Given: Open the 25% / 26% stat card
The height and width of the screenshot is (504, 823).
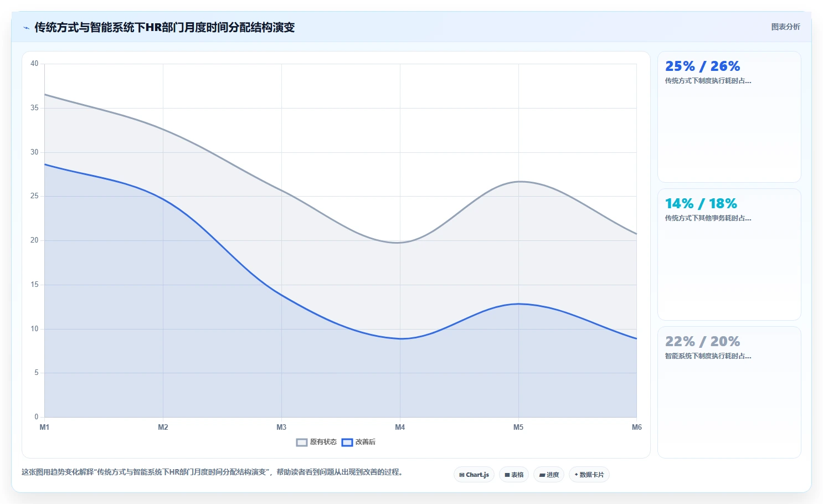Looking at the screenshot, I should click(x=729, y=117).
